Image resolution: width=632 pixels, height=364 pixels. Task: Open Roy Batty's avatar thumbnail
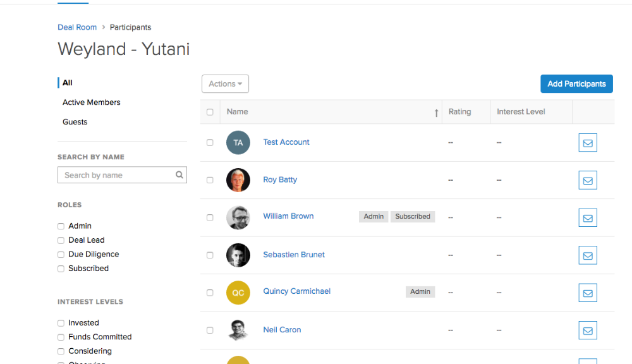tap(238, 179)
